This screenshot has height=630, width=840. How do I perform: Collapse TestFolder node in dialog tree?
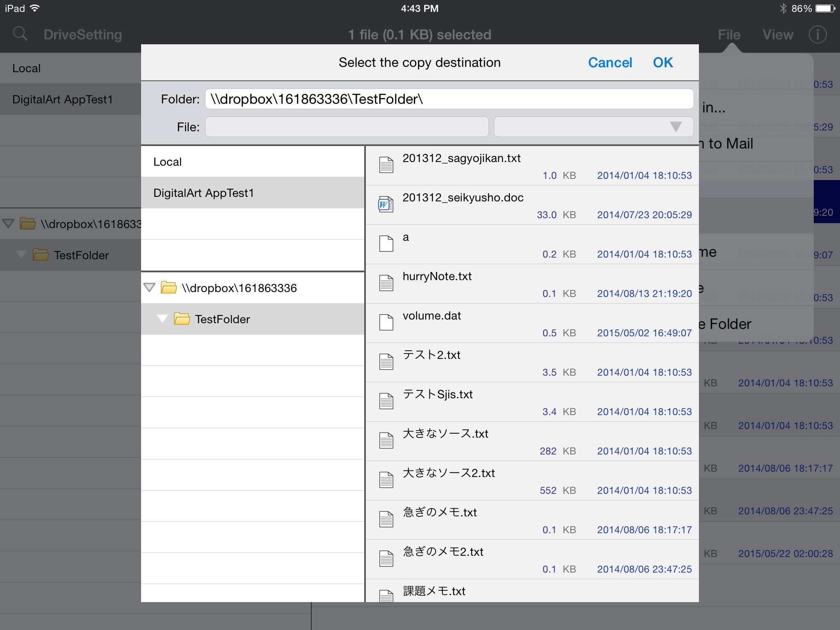point(162,319)
